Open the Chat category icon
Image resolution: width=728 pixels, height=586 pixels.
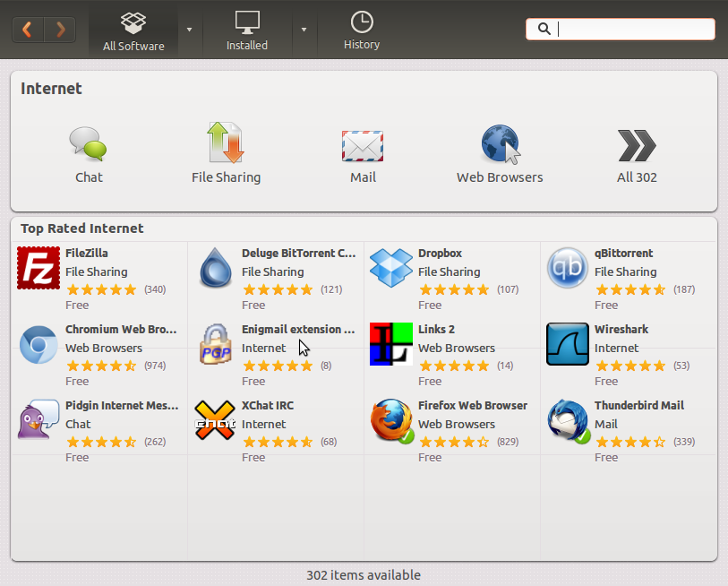[89, 143]
